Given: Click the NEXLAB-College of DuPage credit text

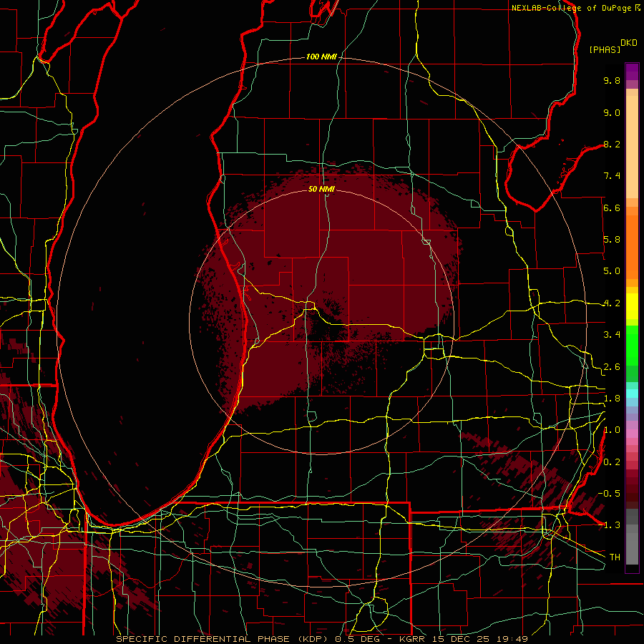Looking at the screenshot, I should 571,8.
